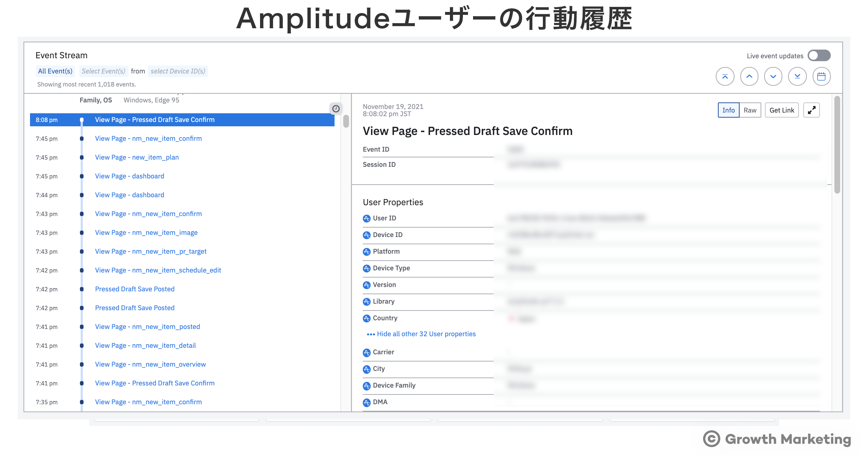Image resolution: width=868 pixels, height=456 pixels.
Task: Toggle Live event updates switch
Action: tap(819, 55)
